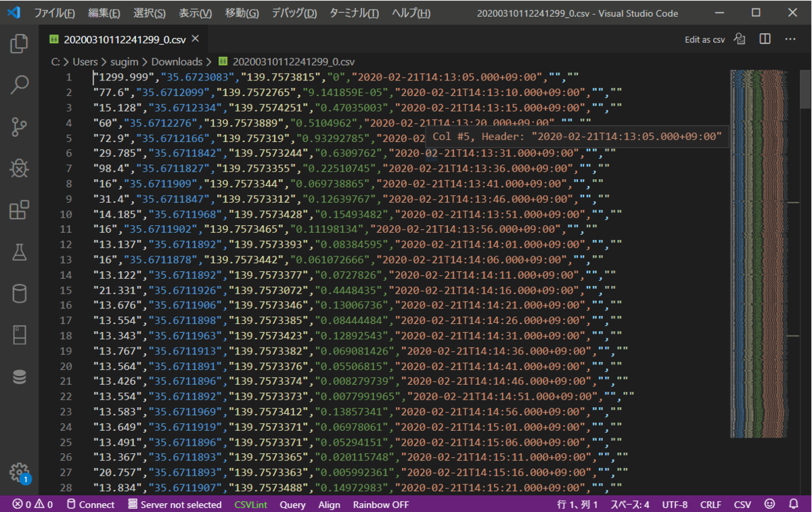Viewport: 812px width, 512px height.
Task: Click line number 28 in the gutter
Action: pyautogui.click(x=66, y=487)
